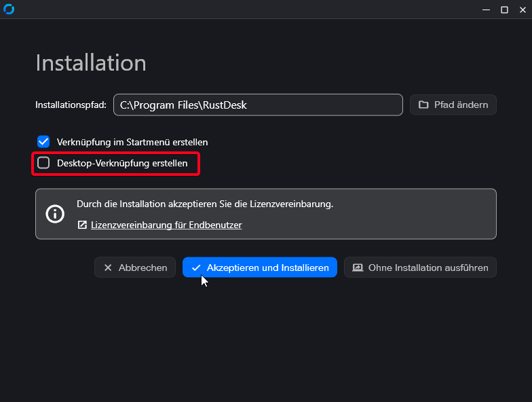This screenshot has width=532, height=402.
Task: Open the Lizenzvereinbarung für Endbenutzer link
Action: pyautogui.click(x=166, y=225)
